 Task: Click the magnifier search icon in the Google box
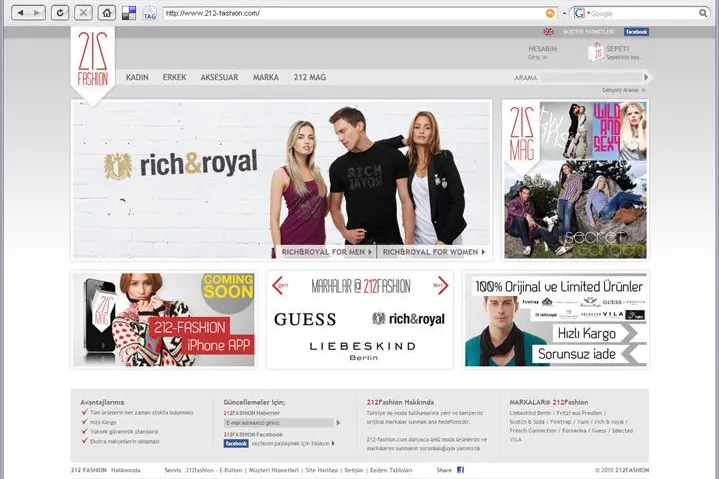703,13
